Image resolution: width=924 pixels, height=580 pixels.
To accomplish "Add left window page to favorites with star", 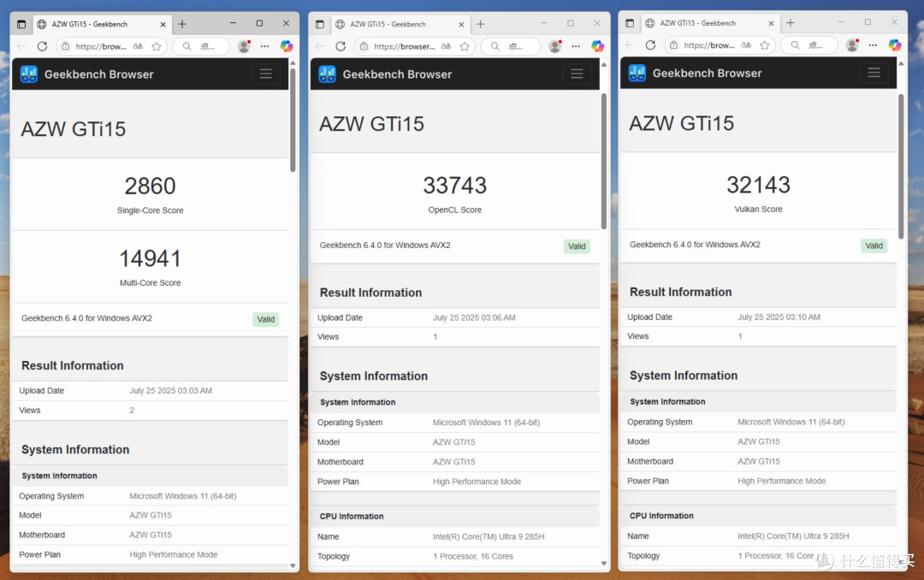I will pyautogui.click(x=157, y=46).
